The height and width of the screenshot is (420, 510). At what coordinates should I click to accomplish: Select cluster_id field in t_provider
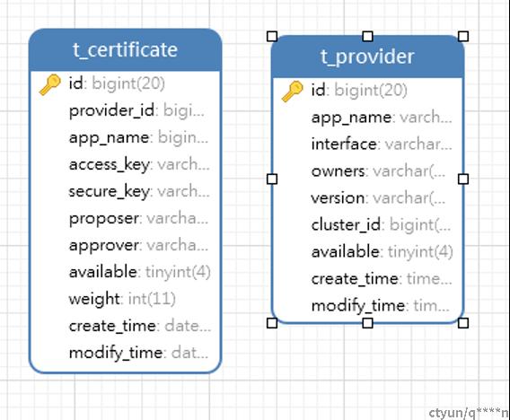click(367, 225)
